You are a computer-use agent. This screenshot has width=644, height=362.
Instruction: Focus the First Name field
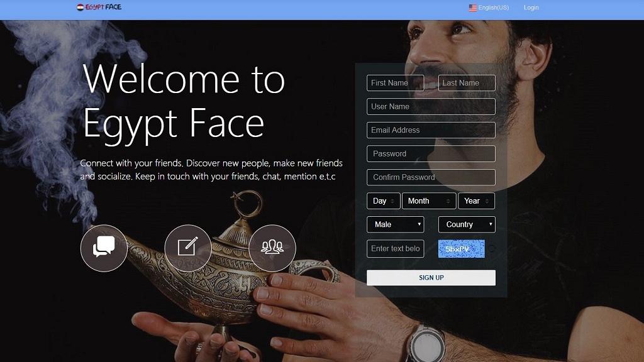pyautogui.click(x=395, y=83)
